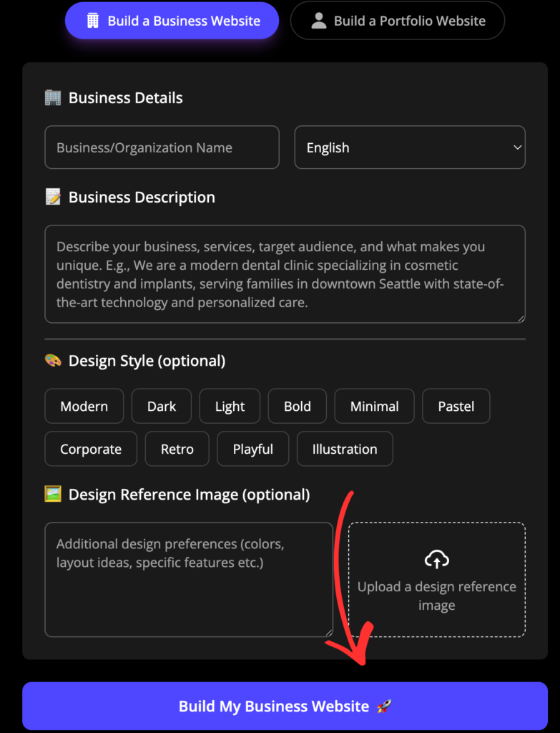Select the Build a Business Website tab

[x=172, y=21]
